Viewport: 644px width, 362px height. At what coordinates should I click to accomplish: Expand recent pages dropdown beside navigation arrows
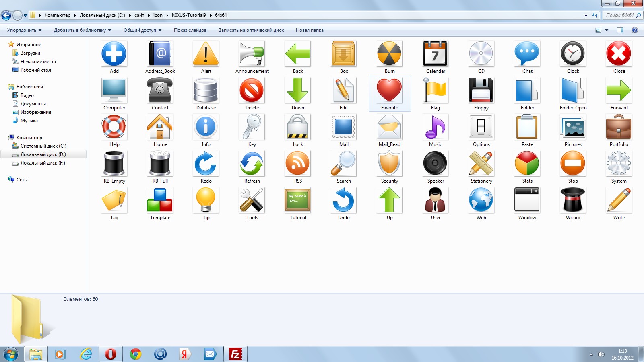25,16
